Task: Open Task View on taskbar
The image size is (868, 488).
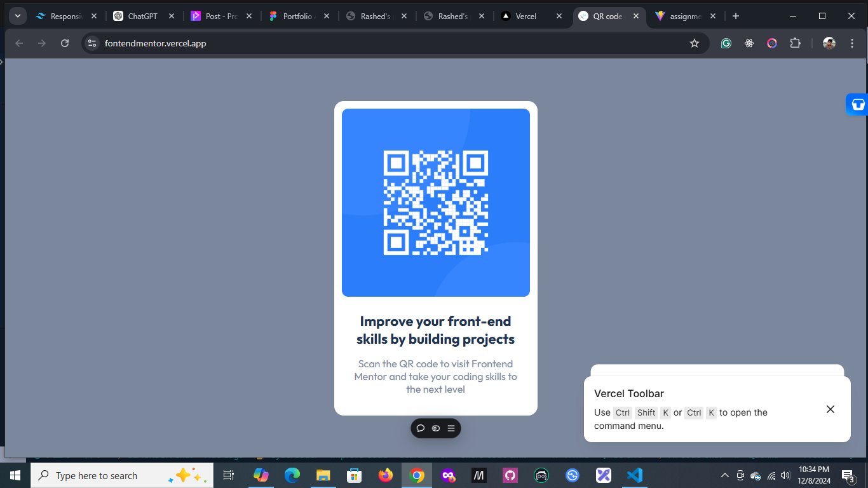Action: point(229,475)
